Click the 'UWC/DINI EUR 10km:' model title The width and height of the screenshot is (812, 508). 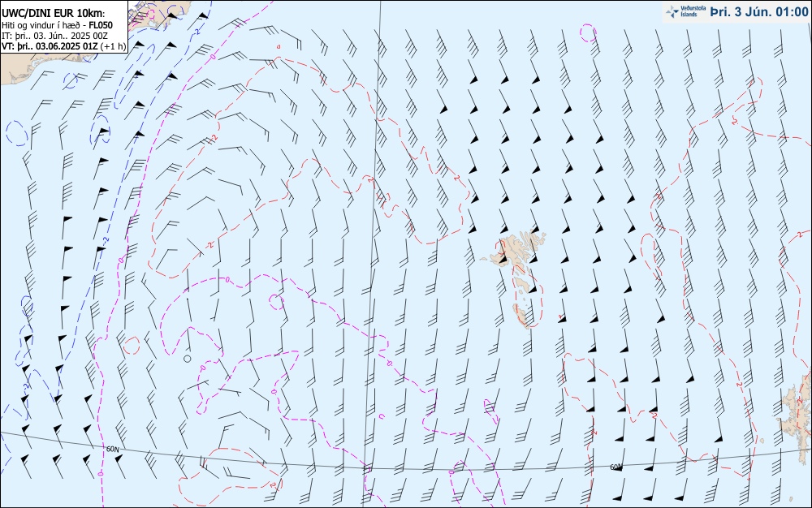[x=53, y=14]
